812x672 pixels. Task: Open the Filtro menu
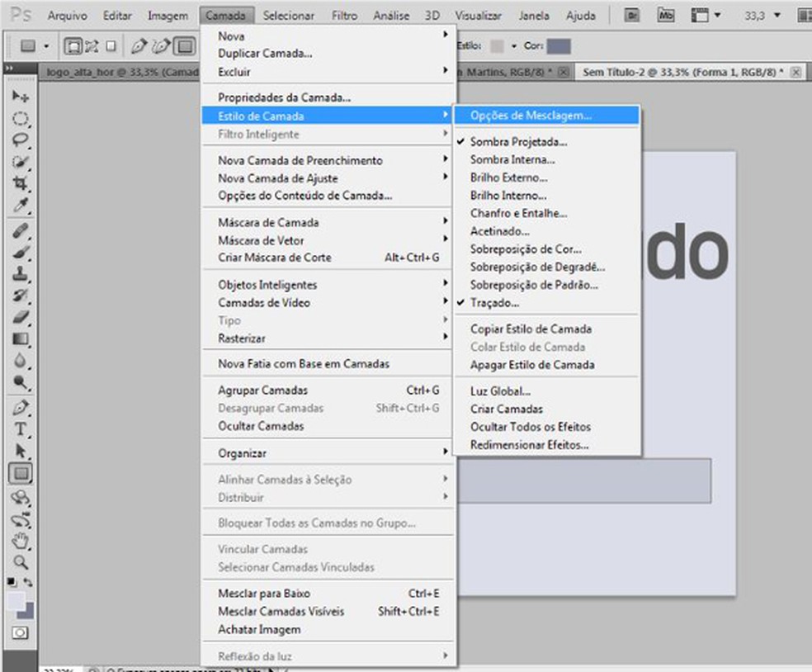coord(344,16)
